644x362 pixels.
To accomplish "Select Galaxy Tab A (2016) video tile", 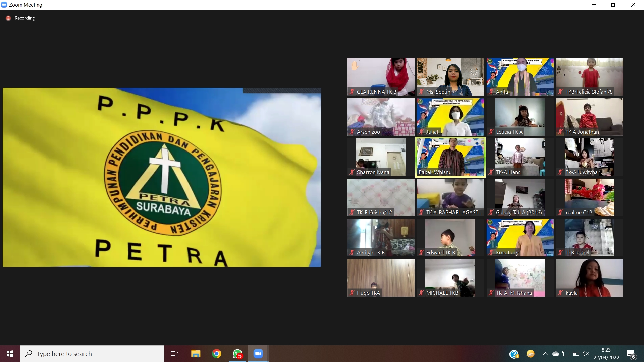I will (520, 197).
